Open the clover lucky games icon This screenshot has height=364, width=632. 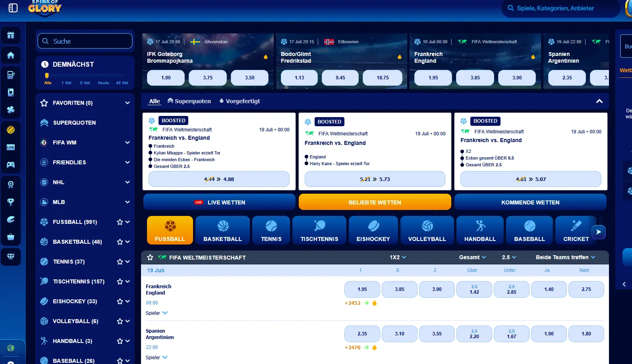(11, 110)
